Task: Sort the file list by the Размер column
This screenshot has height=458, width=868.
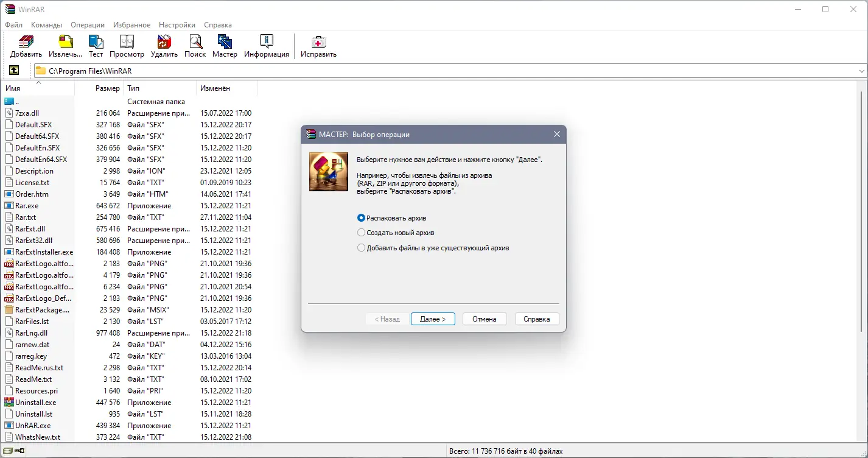Action: coord(99,88)
